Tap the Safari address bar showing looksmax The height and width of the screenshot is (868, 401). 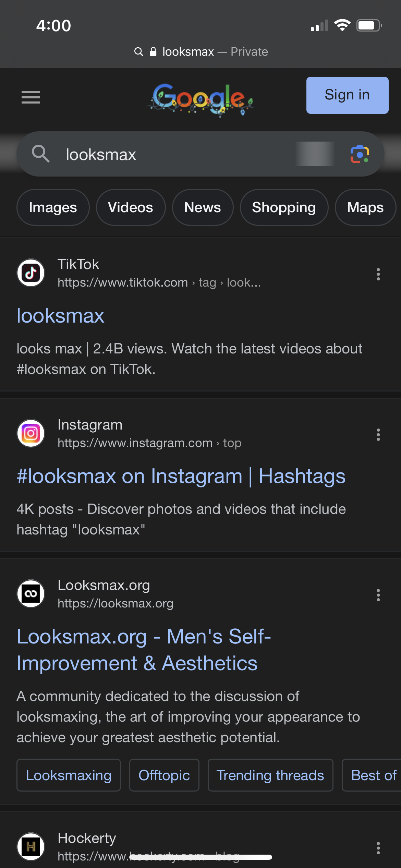(x=201, y=52)
